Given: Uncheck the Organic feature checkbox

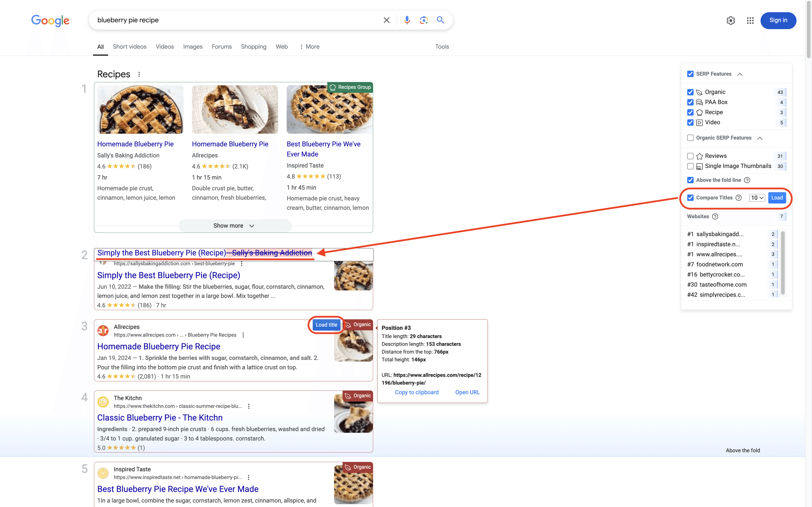Looking at the screenshot, I should click(690, 92).
